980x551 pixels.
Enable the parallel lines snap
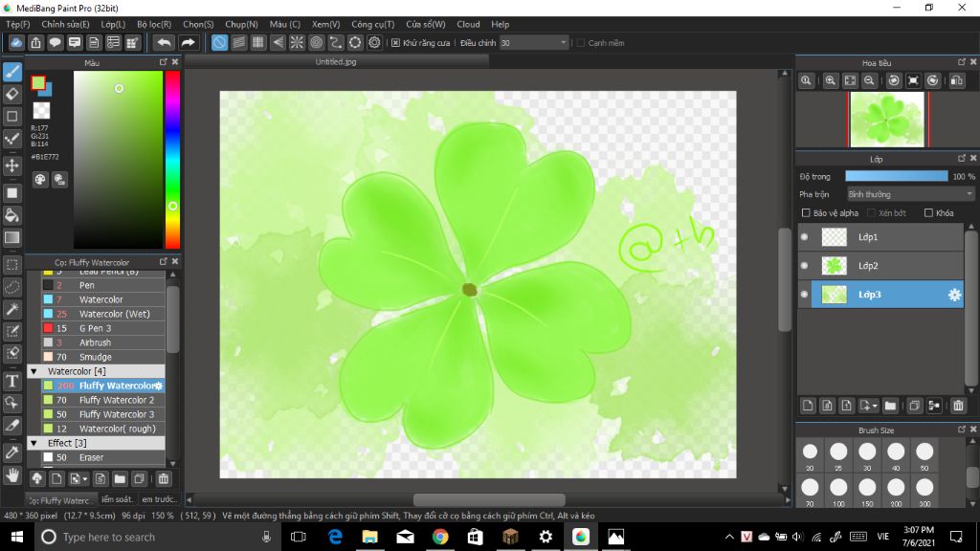238,42
